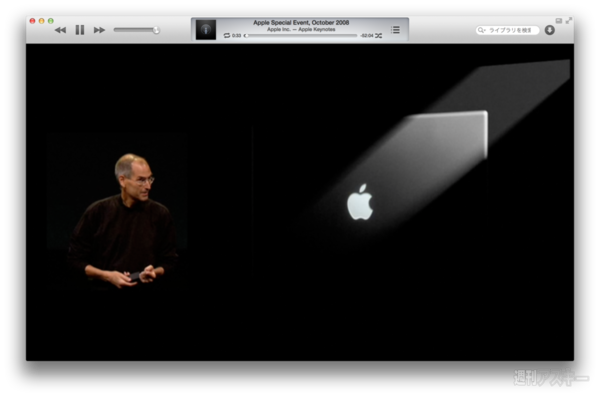The image size is (600, 397).
Task: Zoom the window with the green button
Action: 51,21
